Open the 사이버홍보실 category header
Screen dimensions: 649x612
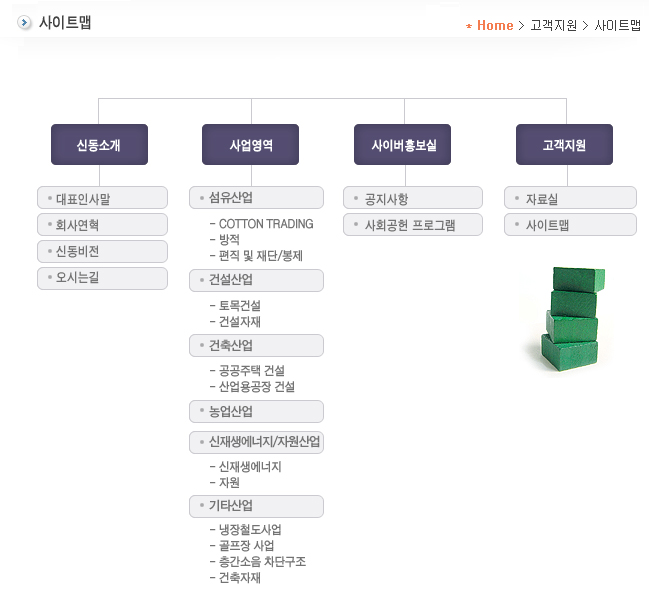tap(404, 145)
